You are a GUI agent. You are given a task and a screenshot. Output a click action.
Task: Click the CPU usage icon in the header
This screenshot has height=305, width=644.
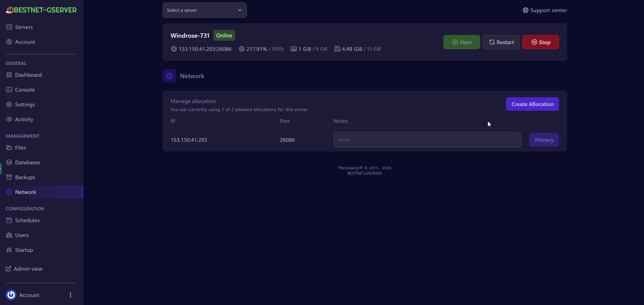point(242,49)
